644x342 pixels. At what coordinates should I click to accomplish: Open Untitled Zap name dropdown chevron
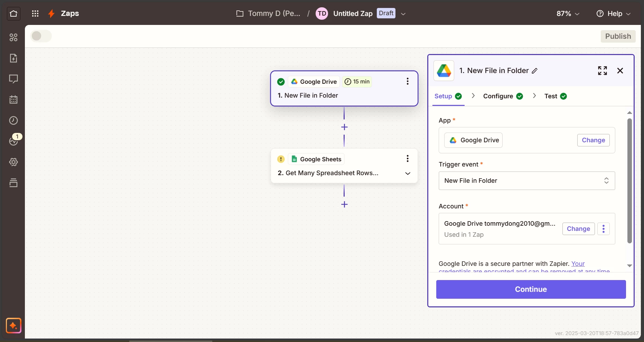tap(403, 14)
